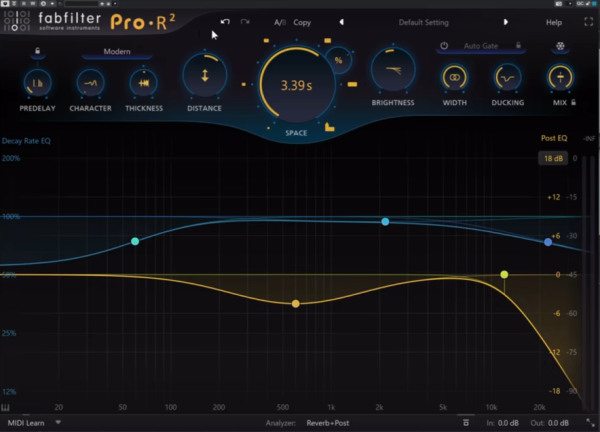Click the Thickness knob

point(143,83)
